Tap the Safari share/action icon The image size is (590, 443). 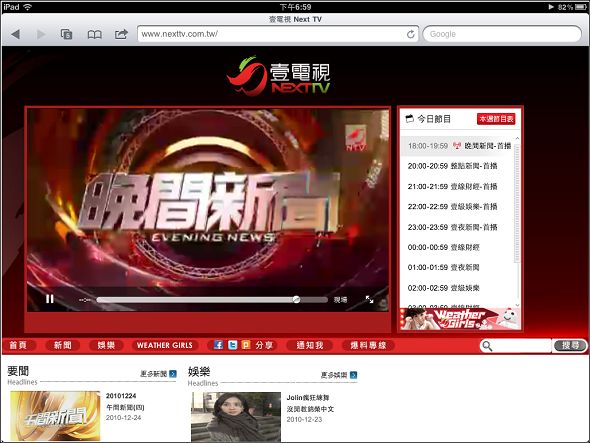pos(121,34)
